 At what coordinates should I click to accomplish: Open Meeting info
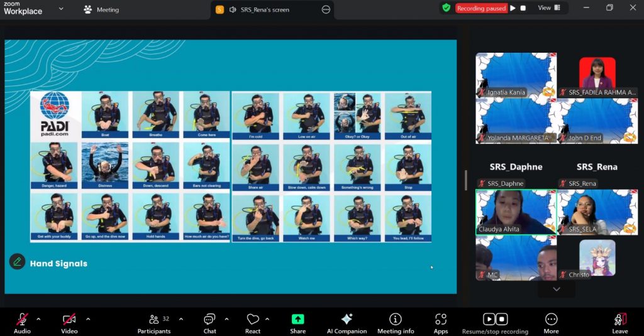(395, 323)
